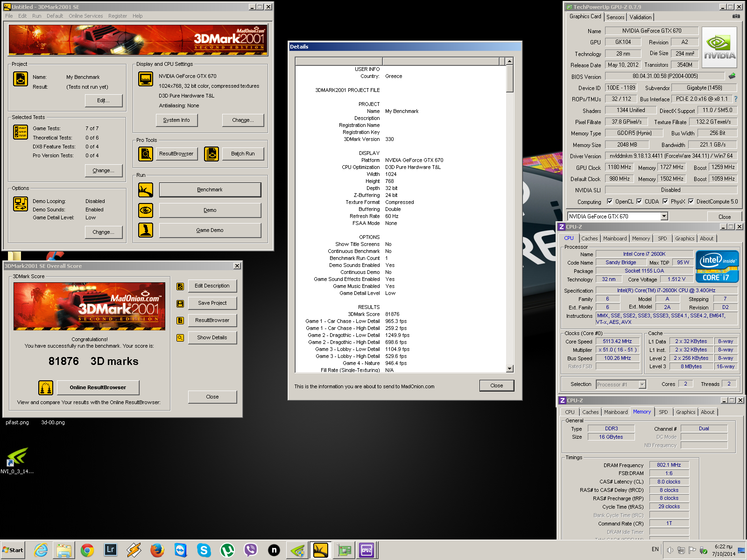The height and width of the screenshot is (560, 747).
Task: Open the GPU selection dropdown in GPU-Z
Action: pos(664,217)
